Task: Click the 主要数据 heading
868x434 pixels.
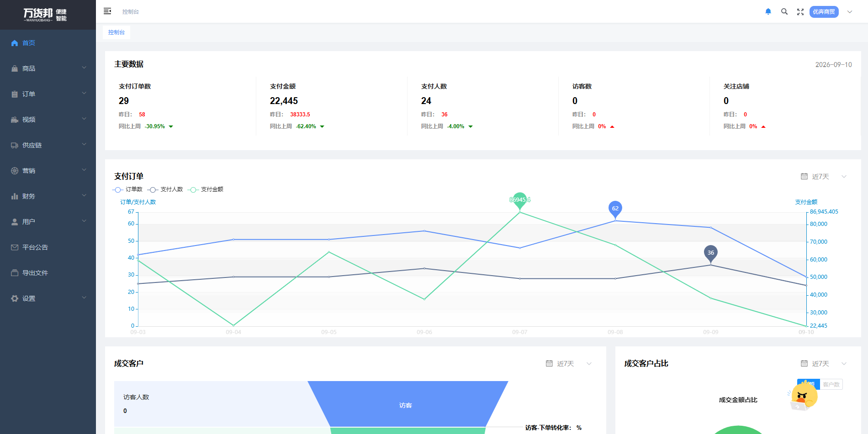Action: tap(129, 64)
